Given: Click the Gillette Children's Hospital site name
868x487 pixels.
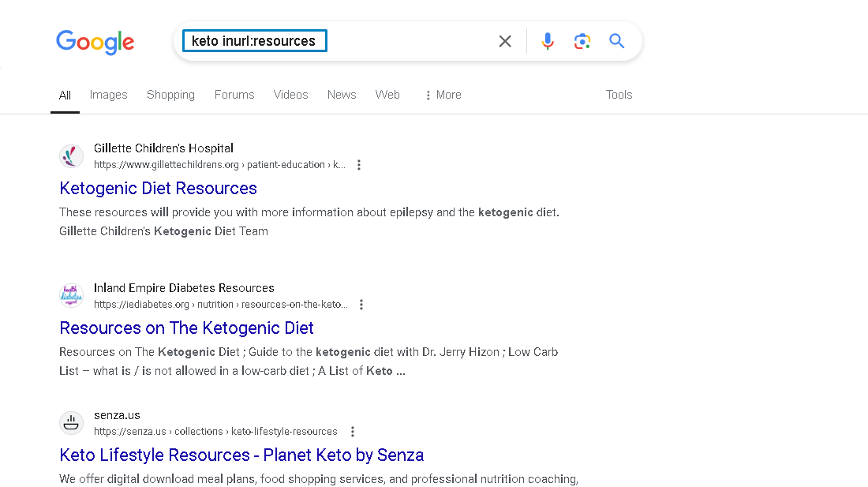Looking at the screenshot, I should [x=163, y=148].
